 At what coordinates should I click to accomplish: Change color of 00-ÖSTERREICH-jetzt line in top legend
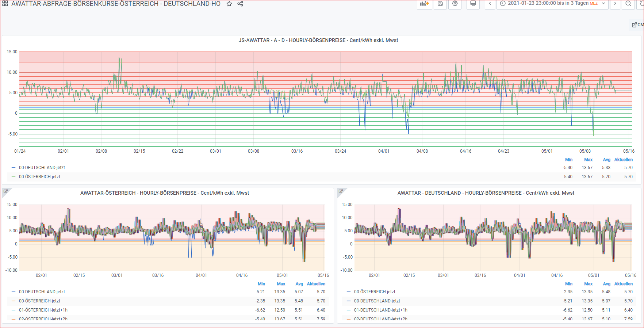tap(14, 177)
